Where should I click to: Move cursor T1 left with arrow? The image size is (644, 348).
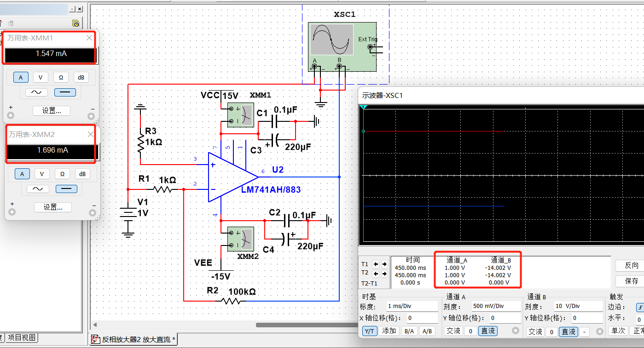376,264
